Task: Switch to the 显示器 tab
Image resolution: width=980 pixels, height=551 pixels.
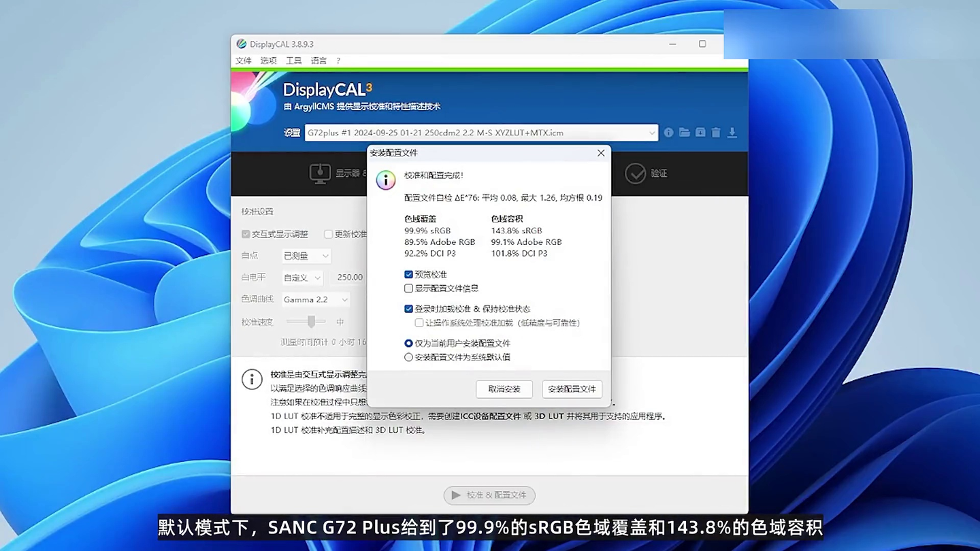Action: [338, 173]
